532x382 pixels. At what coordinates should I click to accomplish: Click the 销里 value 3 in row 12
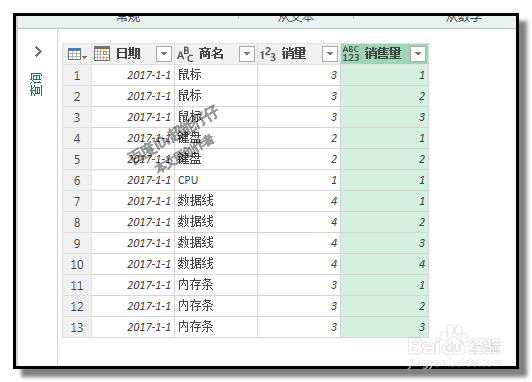tap(299, 307)
